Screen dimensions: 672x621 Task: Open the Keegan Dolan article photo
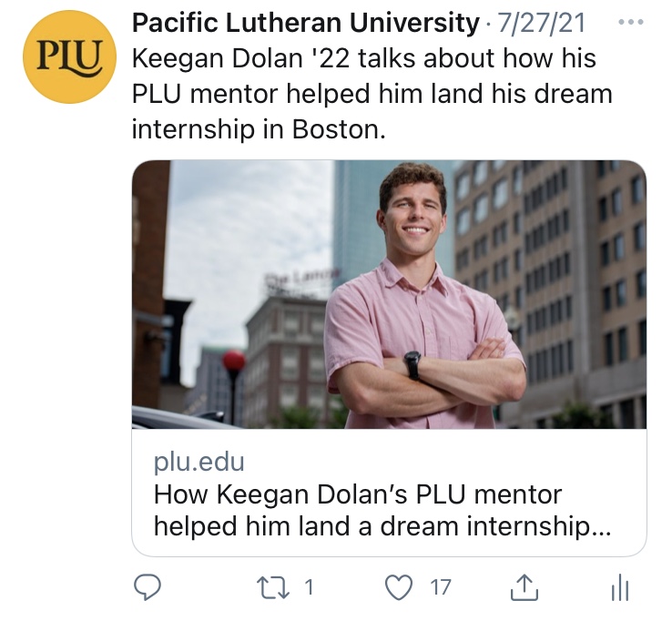(x=389, y=294)
